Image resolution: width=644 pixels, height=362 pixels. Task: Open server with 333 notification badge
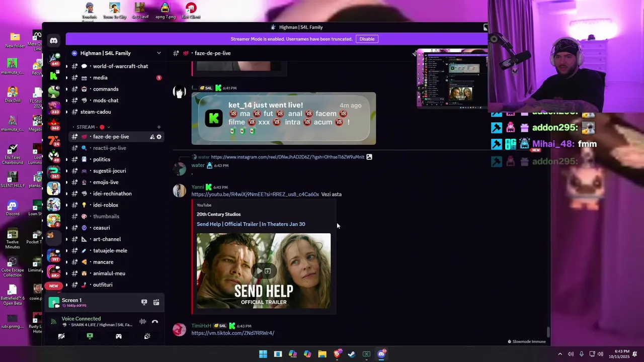click(53, 108)
